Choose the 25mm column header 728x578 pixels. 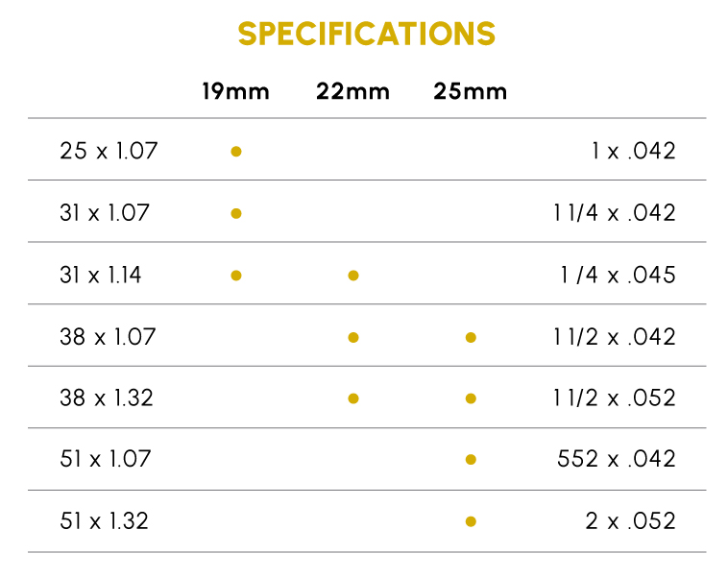pyautogui.click(x=470, y=92)
